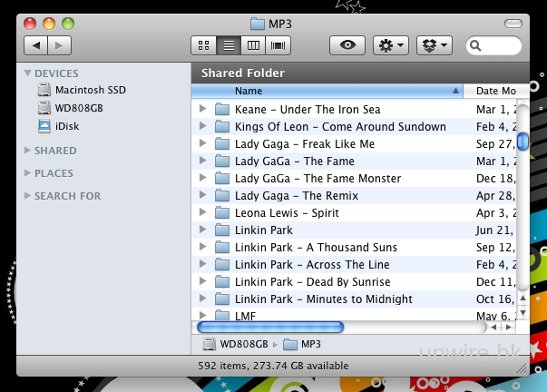The height and width of the screenshot is (392, 547).
Task: Select Macintosh SSD in sidebar
Action: pos(88,90)
